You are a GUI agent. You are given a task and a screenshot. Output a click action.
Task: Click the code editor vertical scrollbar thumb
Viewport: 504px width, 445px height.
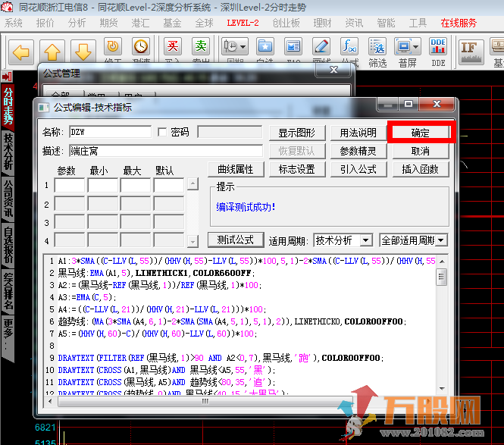point(442,277)
